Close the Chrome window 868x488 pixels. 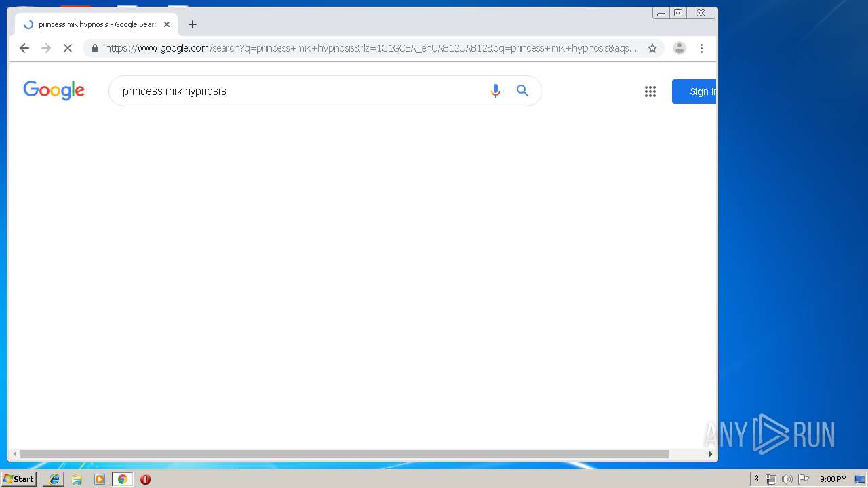[701, 13]
